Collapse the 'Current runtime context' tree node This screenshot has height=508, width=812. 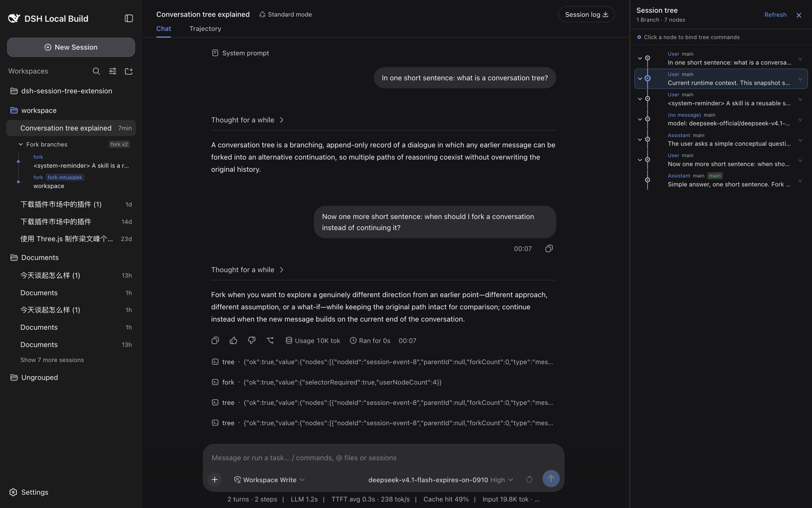point(640,79)
